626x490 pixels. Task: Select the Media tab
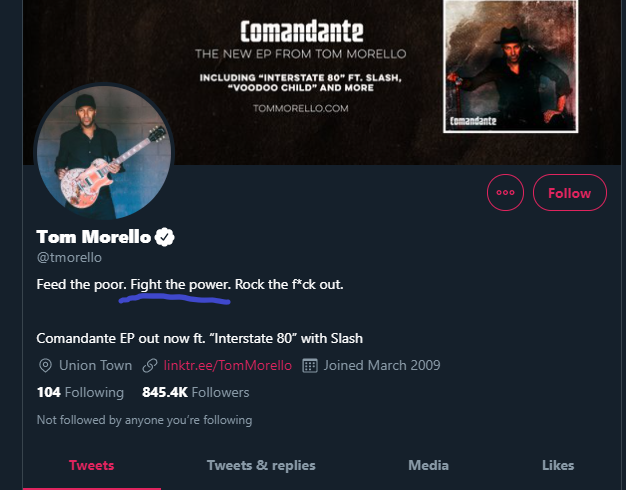(x=428, y=465)
